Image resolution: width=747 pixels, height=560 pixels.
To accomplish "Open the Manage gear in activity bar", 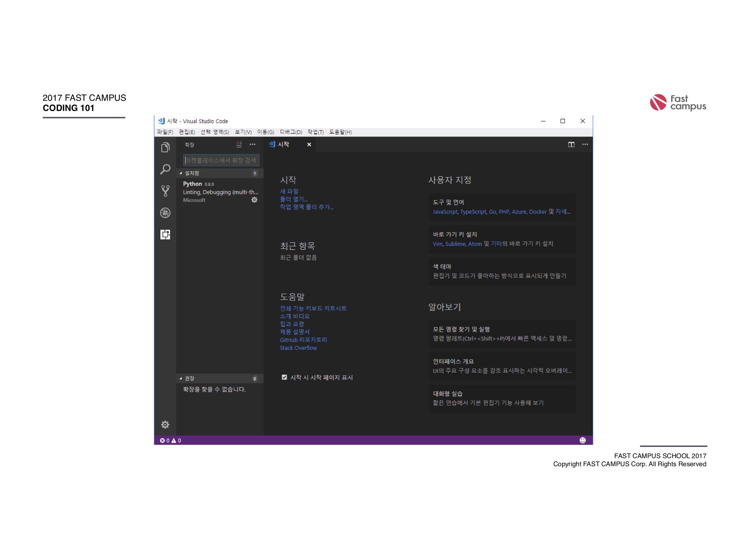I will pos(165,425).
